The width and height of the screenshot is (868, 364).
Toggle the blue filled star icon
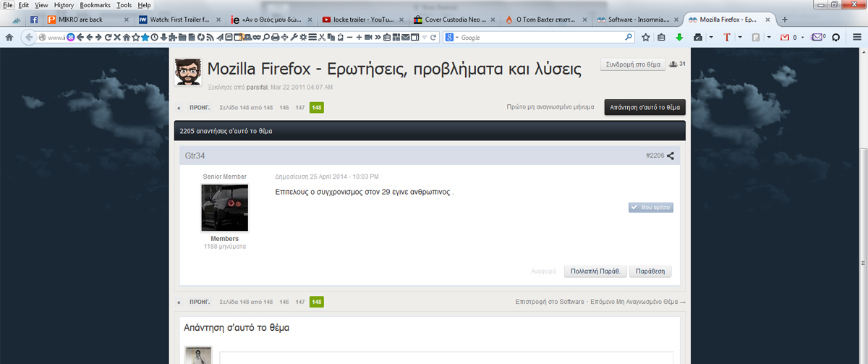click(145, 37)
